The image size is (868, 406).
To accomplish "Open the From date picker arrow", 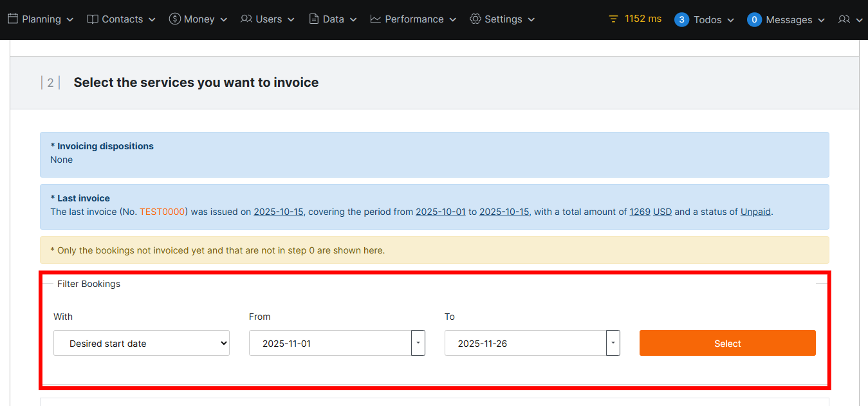I will [x=418, y=343].
